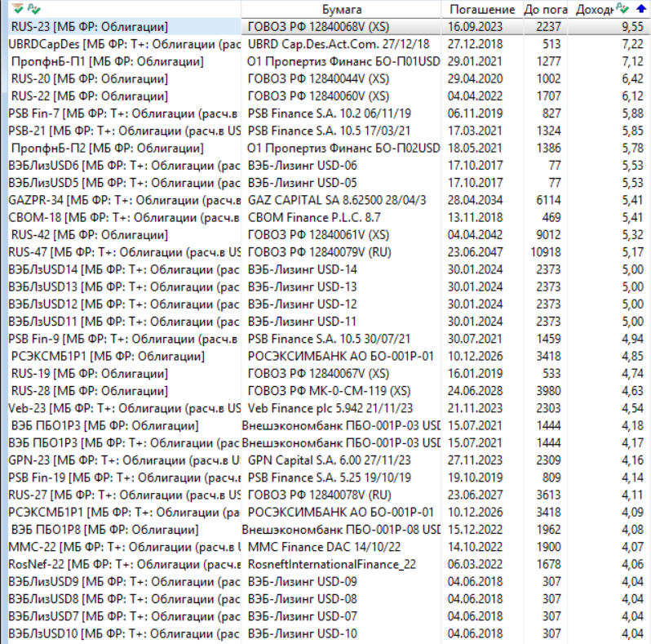Sort by the Погашение column header
Image resolution: width=651 pixels, height=644 pixels.
click(x=482, y=9)
